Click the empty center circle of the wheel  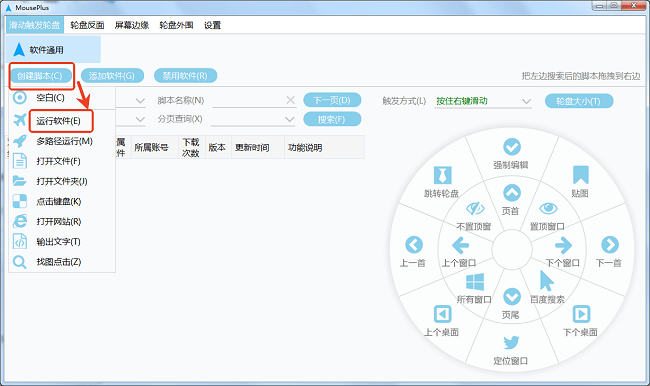(512, 250)
